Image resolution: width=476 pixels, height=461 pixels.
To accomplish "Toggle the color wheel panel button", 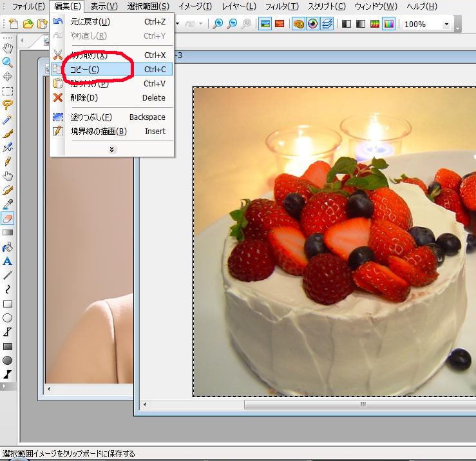I will pos(312,24).
